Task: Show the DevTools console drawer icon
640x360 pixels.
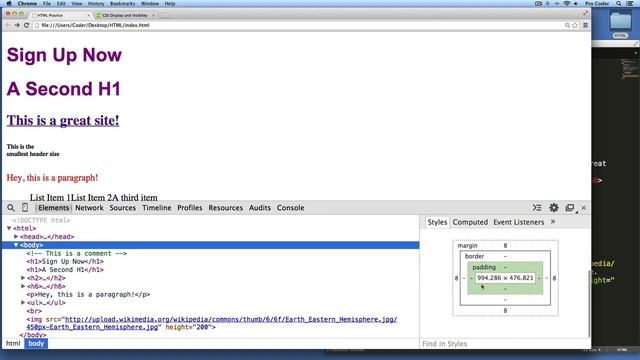Action: pos(537,208)
